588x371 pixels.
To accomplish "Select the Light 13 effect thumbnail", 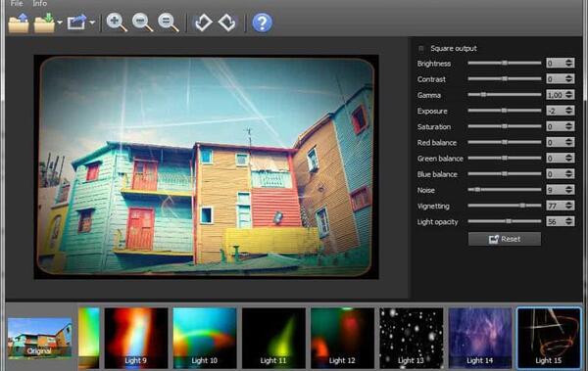I will point(411,338).
